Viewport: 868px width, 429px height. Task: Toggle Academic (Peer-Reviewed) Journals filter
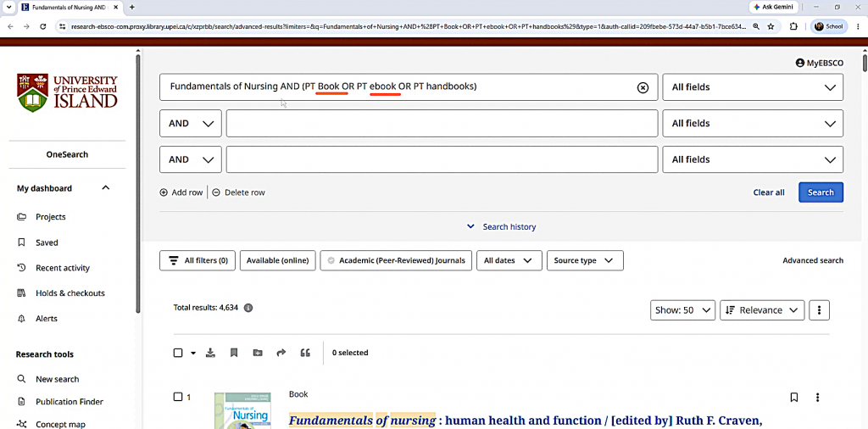396,260
